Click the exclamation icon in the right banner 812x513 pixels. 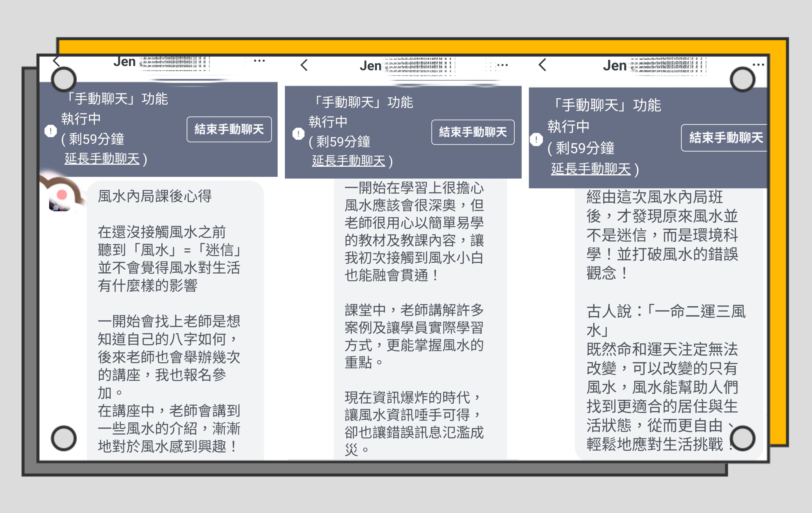536,139
